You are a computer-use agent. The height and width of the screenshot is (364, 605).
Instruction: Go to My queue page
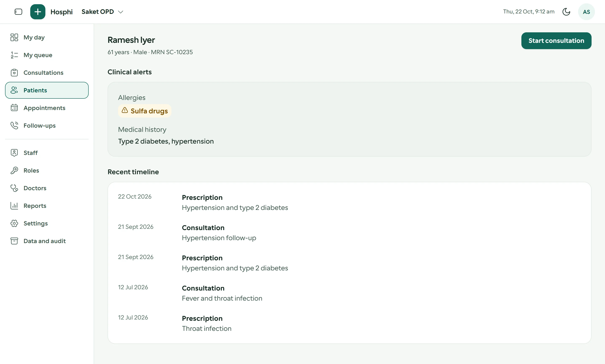point(47,55)
